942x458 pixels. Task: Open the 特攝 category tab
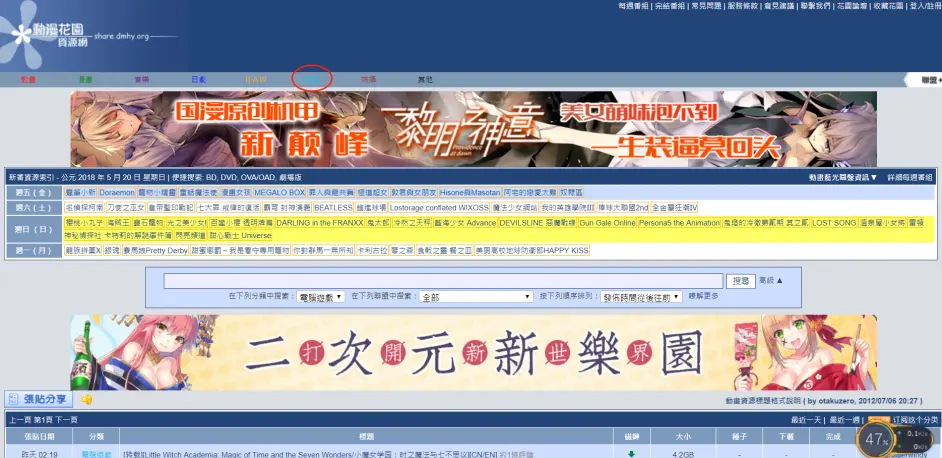tap(369, 79)
